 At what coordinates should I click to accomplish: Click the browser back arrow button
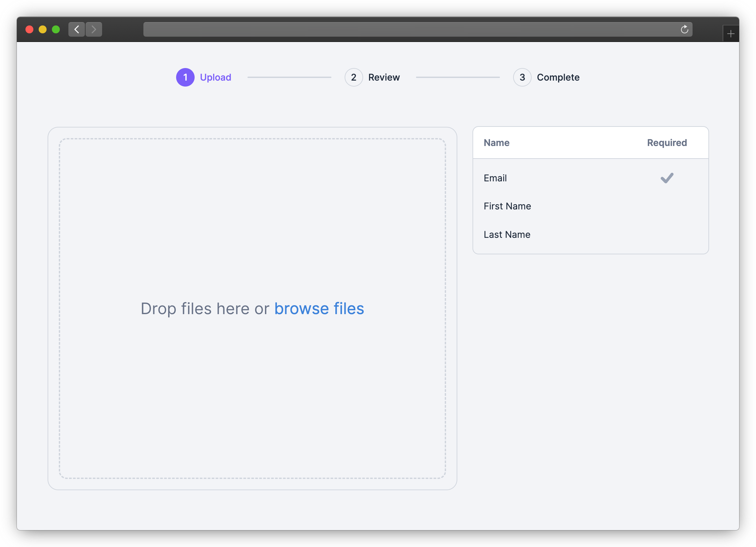[77, 29]
